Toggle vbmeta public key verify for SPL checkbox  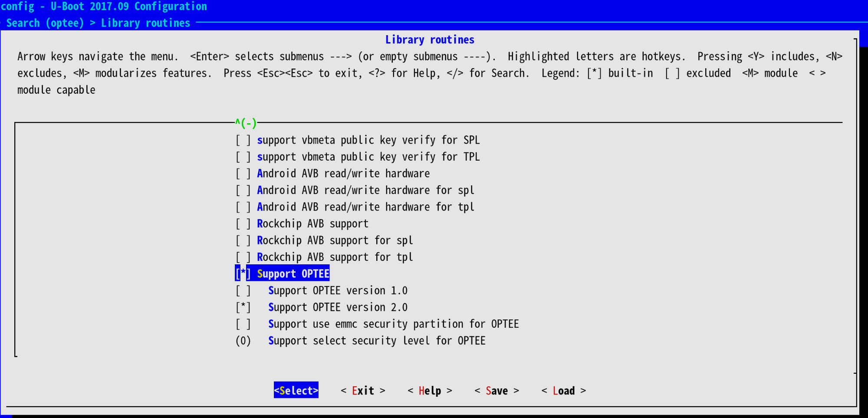tap(243, 140)
